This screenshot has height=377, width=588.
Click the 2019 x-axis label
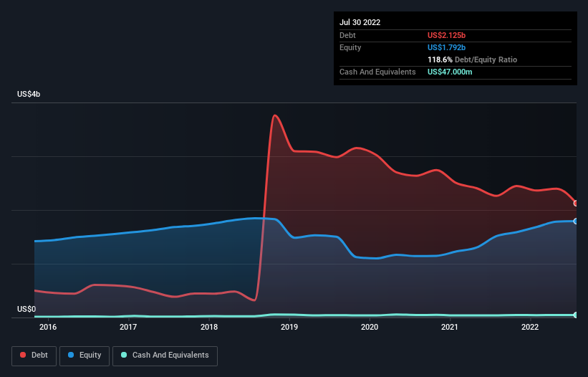pyautogui.click(x=289, y=327)
